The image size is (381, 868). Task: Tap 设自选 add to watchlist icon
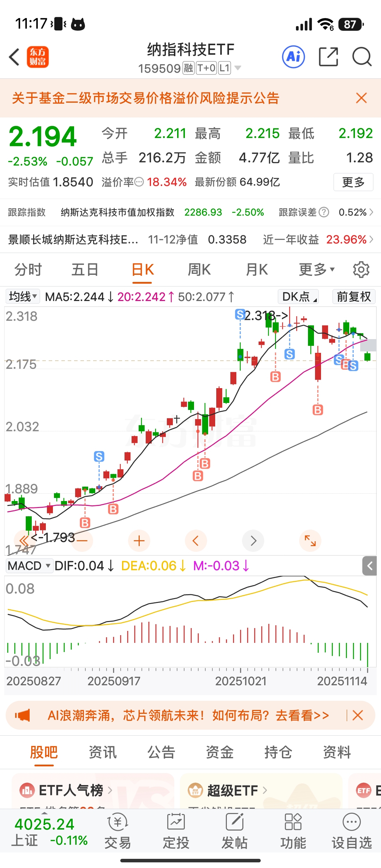(x=352, y=831)
